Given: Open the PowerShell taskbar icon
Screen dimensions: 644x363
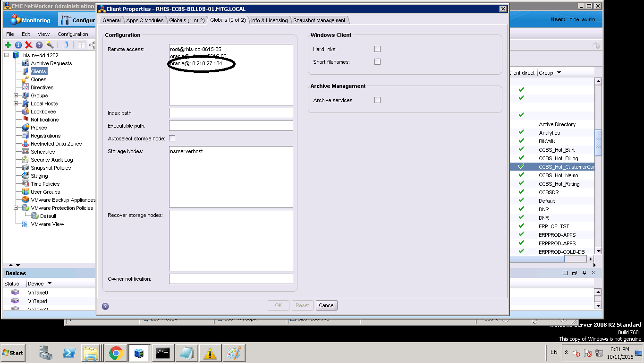Looking at the screenshot, I should 69,353.
